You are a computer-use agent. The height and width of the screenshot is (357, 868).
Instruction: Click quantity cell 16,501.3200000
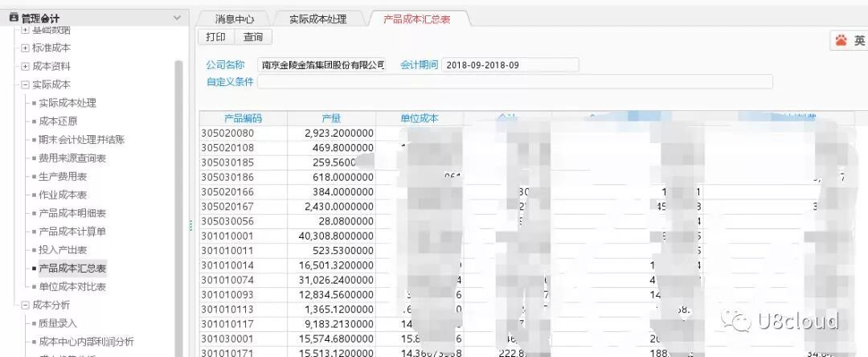point(336,265)
